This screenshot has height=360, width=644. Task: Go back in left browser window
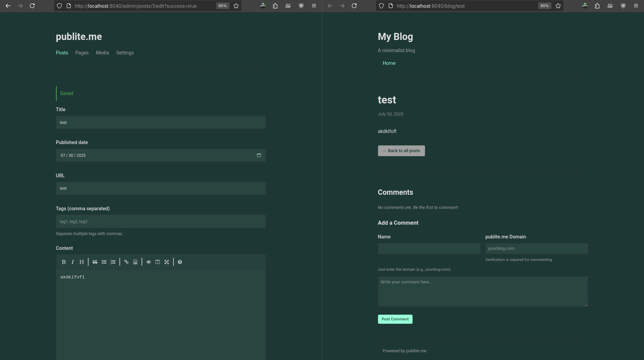coord(8,6)
